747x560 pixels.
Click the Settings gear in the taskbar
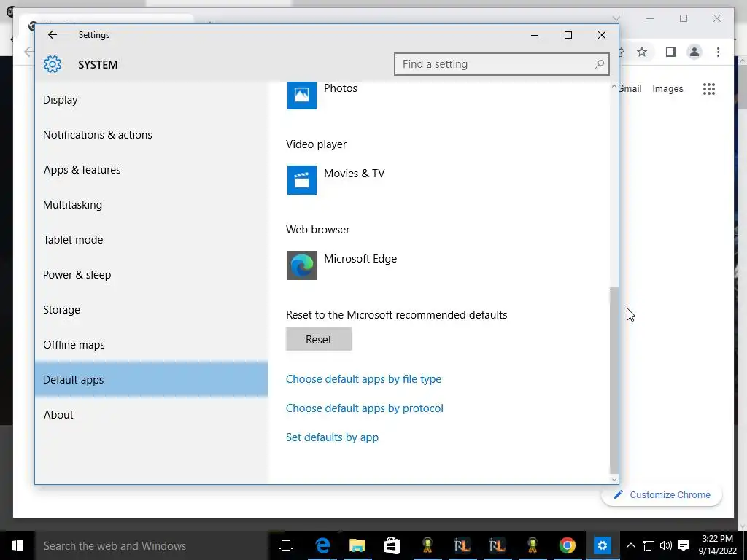tap(602, 545)
